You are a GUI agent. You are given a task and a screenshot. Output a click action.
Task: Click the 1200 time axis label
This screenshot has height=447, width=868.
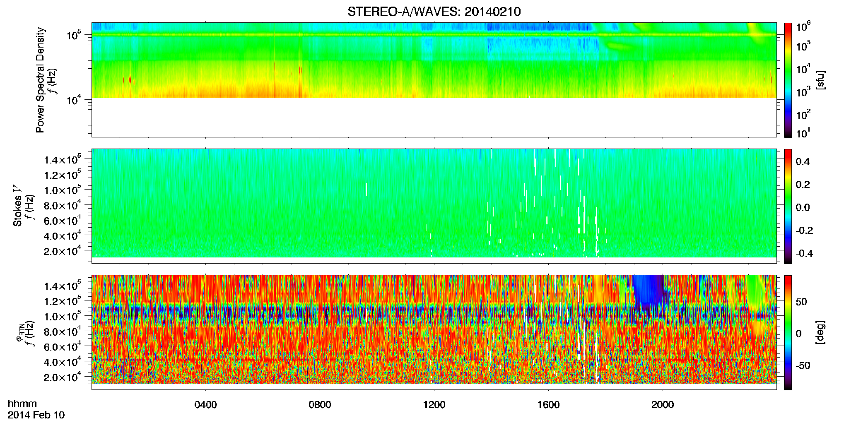pos(434,405)
